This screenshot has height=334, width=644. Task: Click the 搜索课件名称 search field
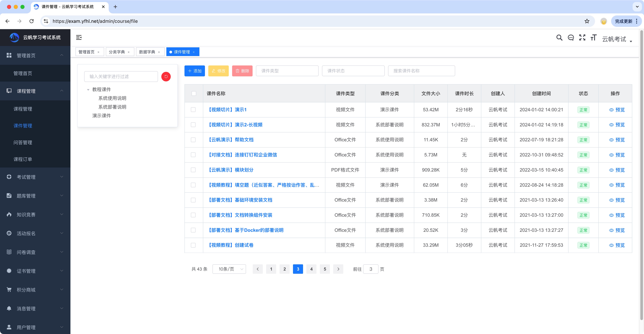click(x=421, y=71)
